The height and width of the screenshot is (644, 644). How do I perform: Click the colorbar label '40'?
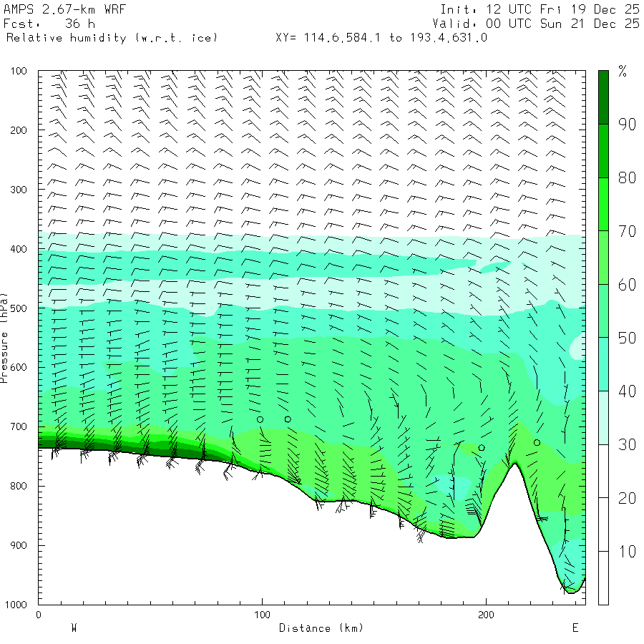[x=627, y=391]
